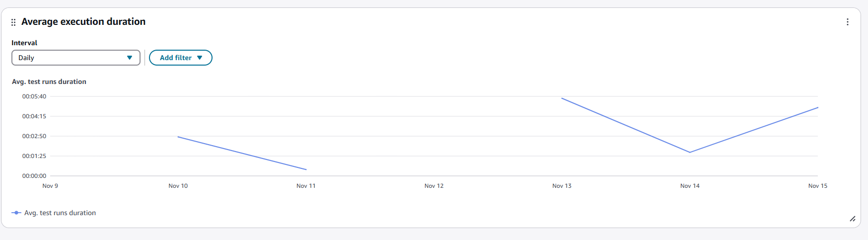This screenshot has width=868, height=240.
Task: Click the Add filter button
Action: (x=181, y=58)
